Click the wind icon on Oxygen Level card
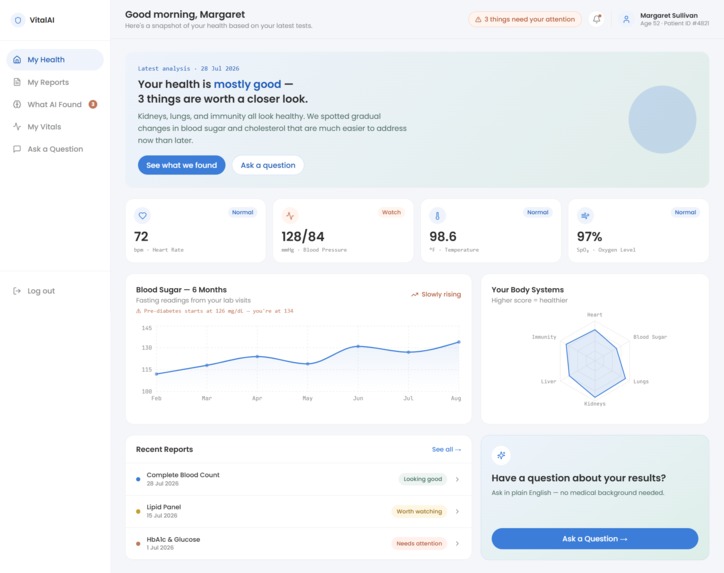 click(x=585, y=216)
